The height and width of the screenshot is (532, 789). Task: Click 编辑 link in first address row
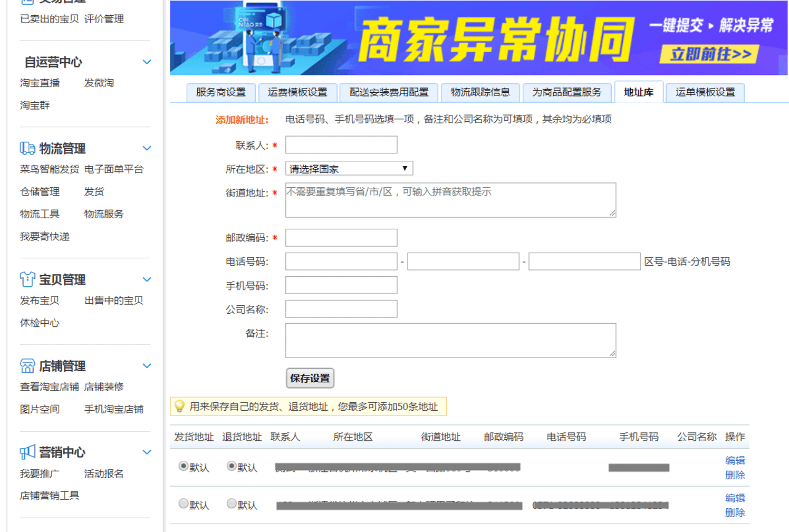point(735,460)
